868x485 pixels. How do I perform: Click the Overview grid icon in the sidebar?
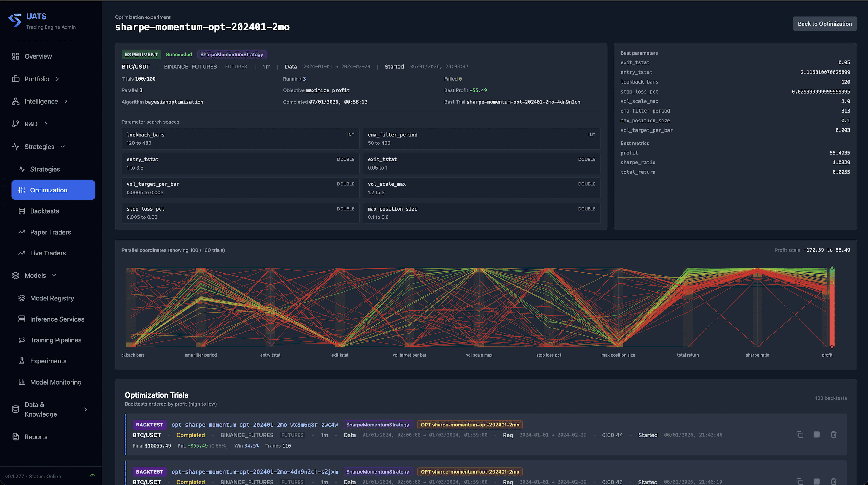coord(15,56)
